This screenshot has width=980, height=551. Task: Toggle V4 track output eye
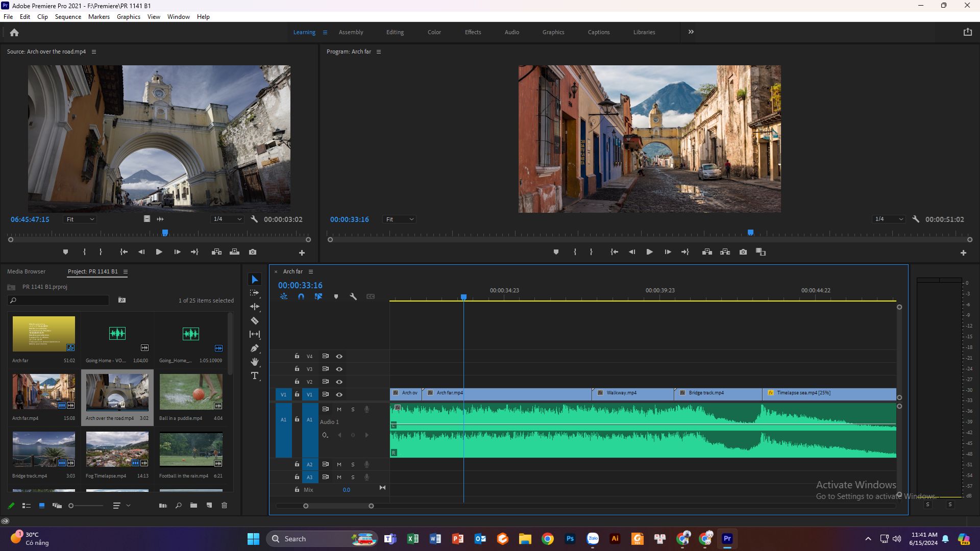coord(339,356)
